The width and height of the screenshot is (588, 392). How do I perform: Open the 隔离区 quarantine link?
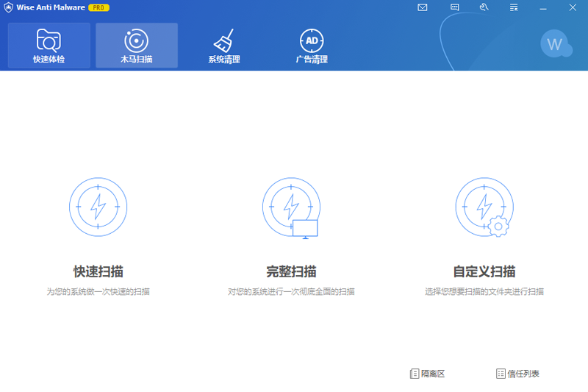(427, 374)
